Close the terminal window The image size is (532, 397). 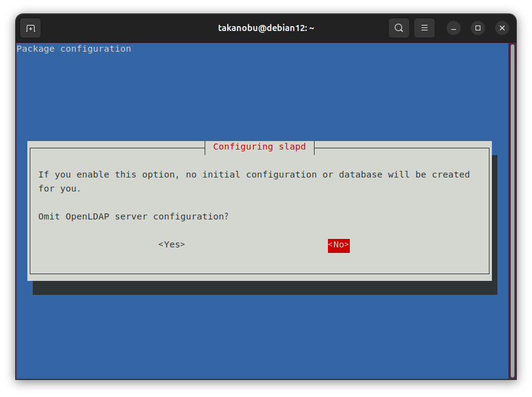(x=502, y=28)
